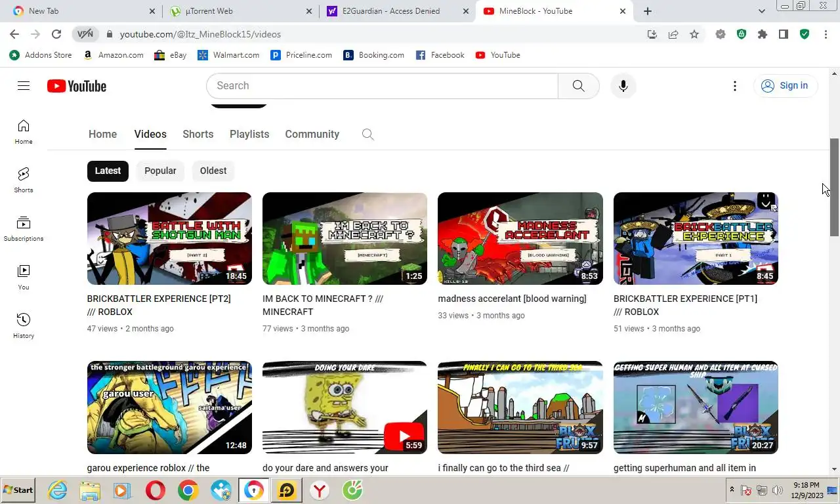Viewport: 840px width, 504px height.
Task: Sort videos by Latest
Action: (x=108, y=171)
